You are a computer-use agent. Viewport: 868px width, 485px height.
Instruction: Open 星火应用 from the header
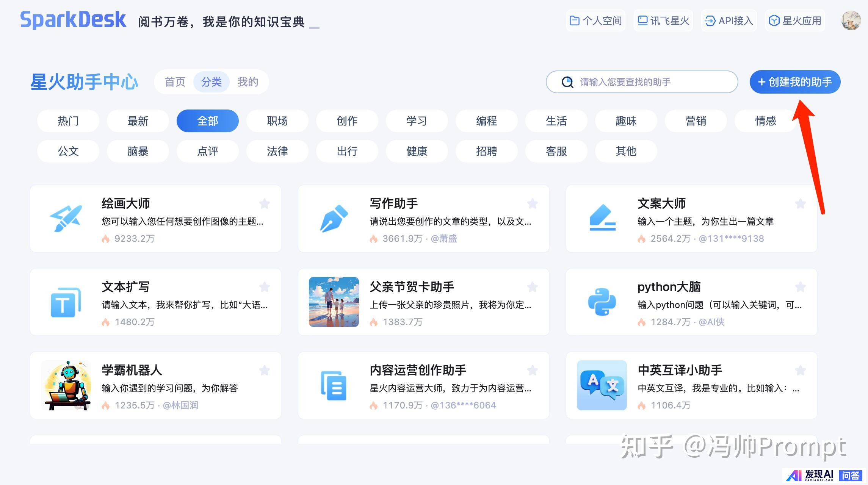[x=795, y=20]
